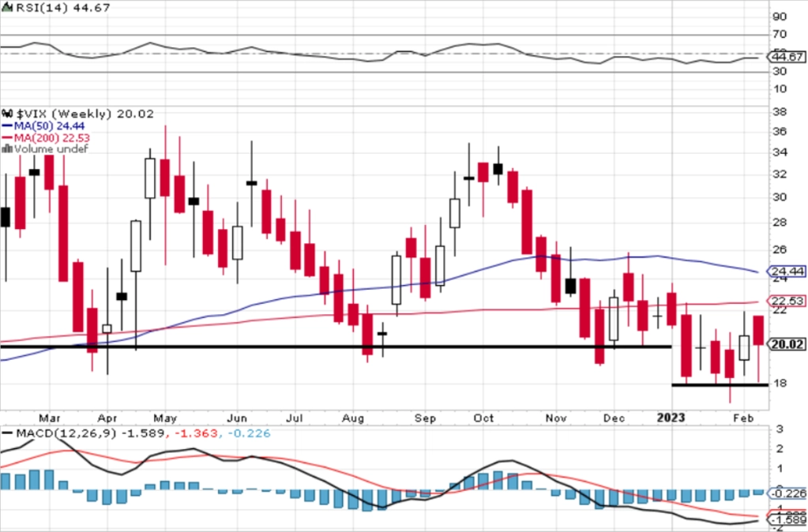Click the MA(200) 22.53 legend text

[52, 138]
